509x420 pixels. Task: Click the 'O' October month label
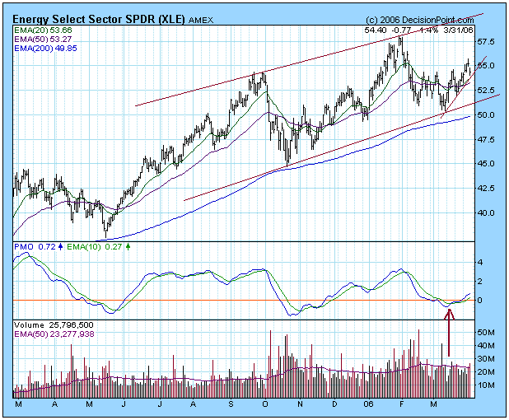click(x=265, y=404)
